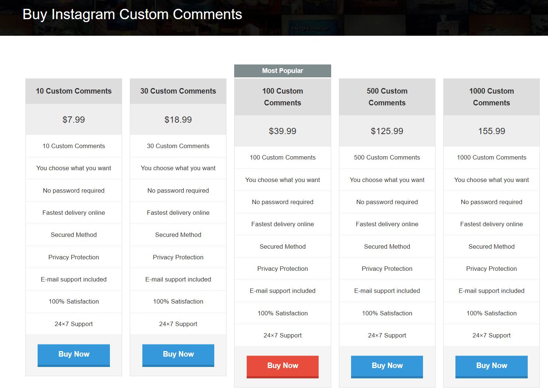Select the $7.99 price
The width and height of the screenshot is (548, 392).
74,120
